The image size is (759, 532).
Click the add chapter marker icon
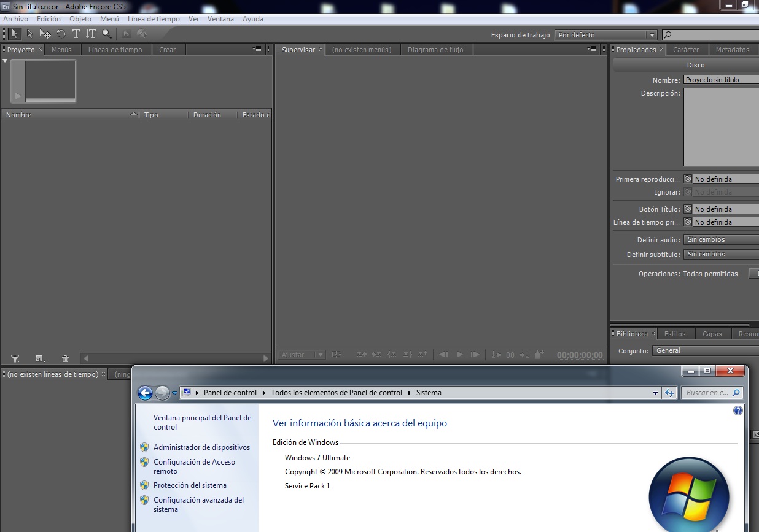[539, 355]
